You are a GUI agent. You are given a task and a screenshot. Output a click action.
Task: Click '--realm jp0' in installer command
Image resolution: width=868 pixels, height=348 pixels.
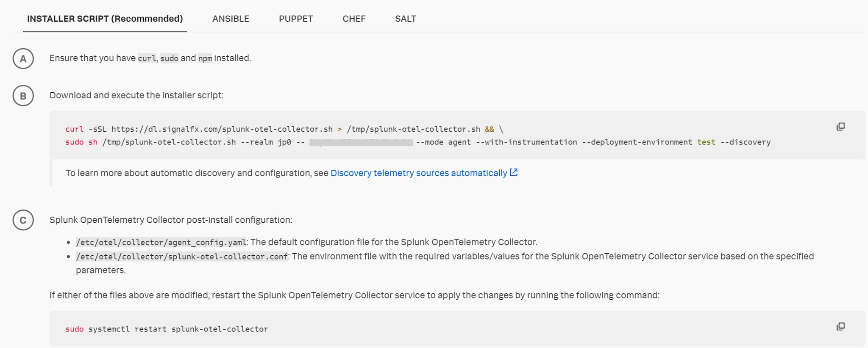[266, 142]
